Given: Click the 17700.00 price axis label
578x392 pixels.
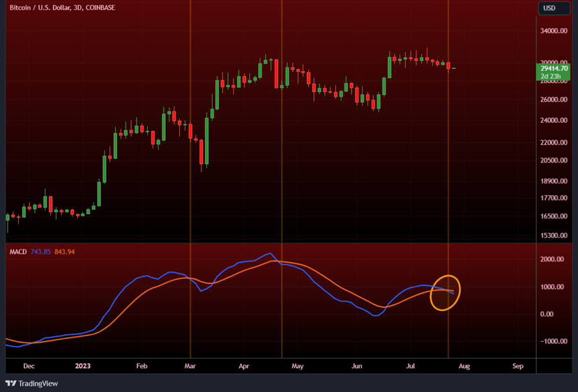Looking at the screenshot, I should tap(554, 198).
